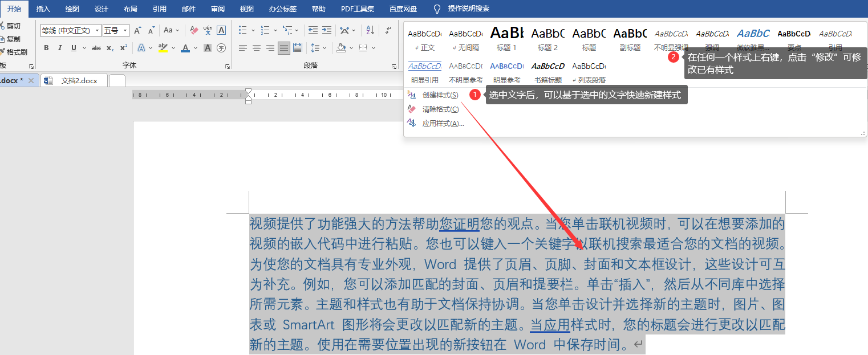Screen dimensions: 868x355
Task: Expand the highlight color arrow
Action: point(173,48)
